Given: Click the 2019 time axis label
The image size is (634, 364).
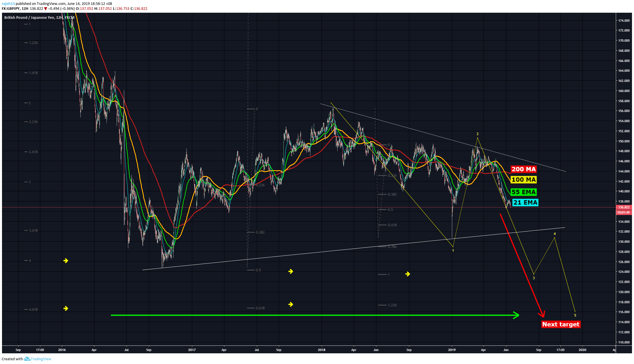Looking at the screenshot, I should pyautogui.click(x=452, y=350).
